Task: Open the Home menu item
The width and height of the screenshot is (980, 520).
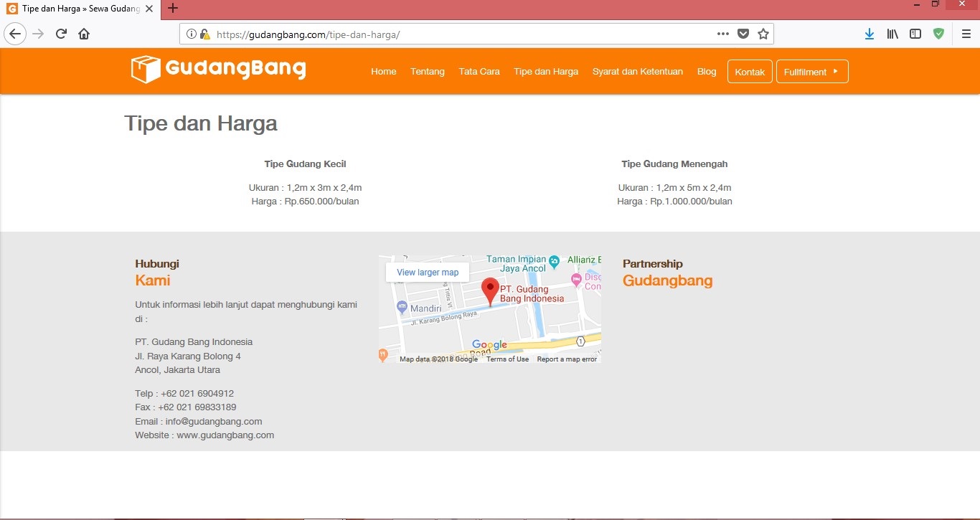Action: 384,72
